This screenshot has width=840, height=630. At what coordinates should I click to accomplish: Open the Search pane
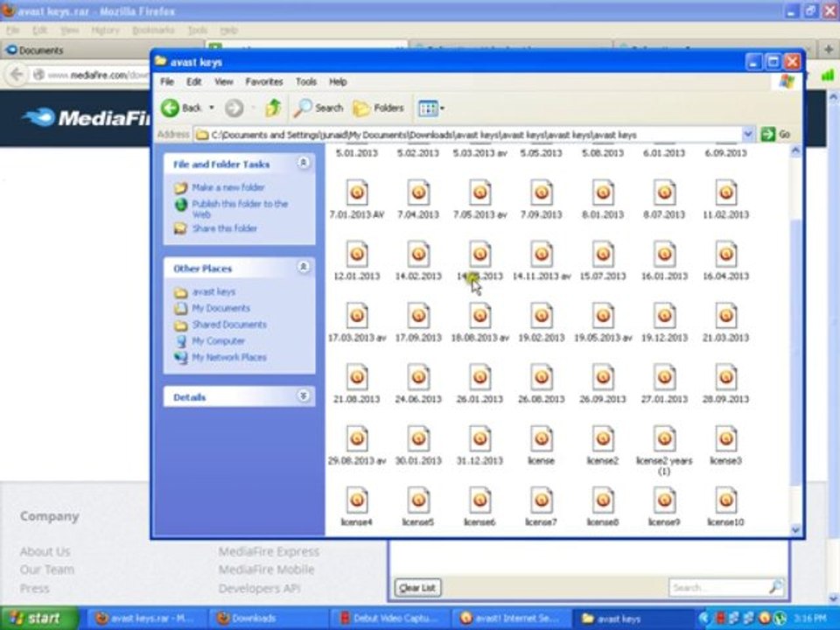[x=318, y=108]
